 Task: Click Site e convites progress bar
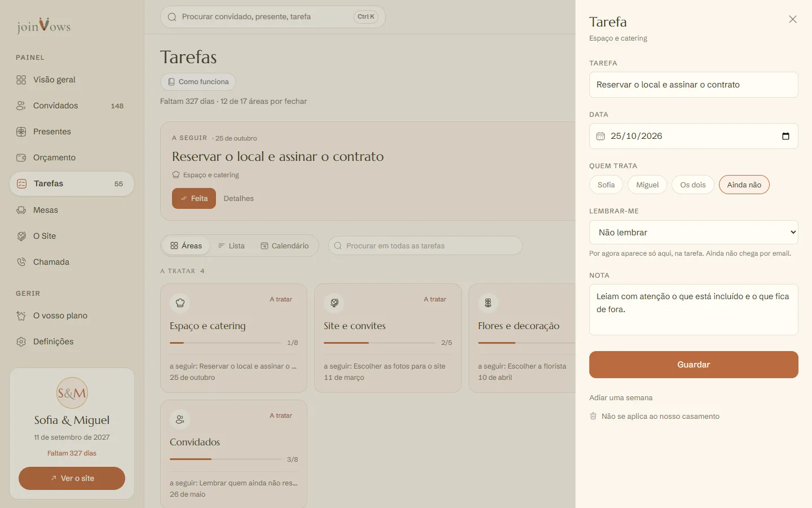tap(379, 343)
